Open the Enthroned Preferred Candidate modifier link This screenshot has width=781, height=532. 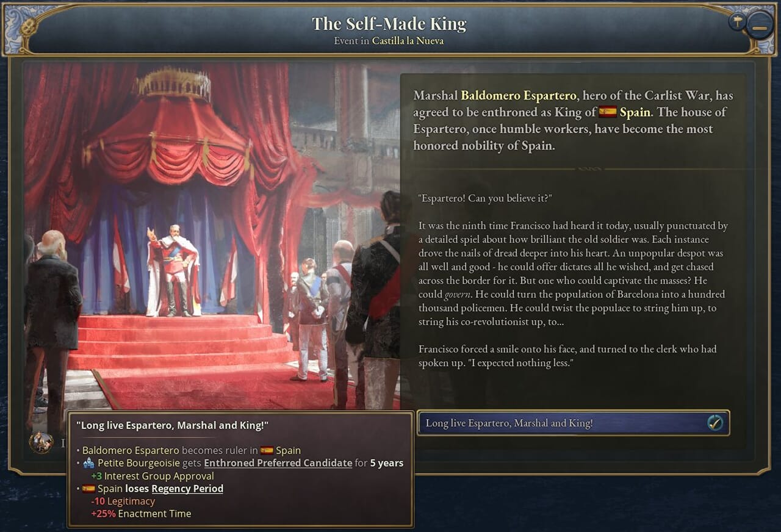pyautogui.click(x=278, y=463)
